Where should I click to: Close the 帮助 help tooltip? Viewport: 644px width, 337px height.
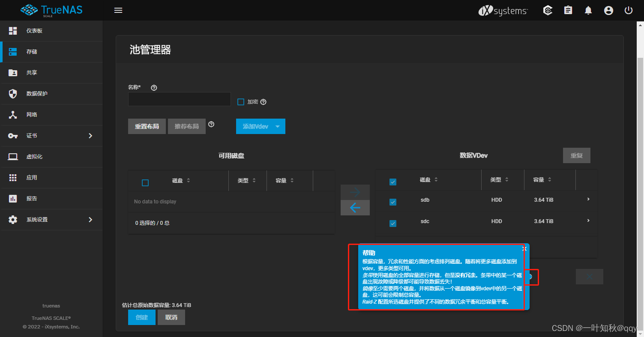tap(524, 248)
